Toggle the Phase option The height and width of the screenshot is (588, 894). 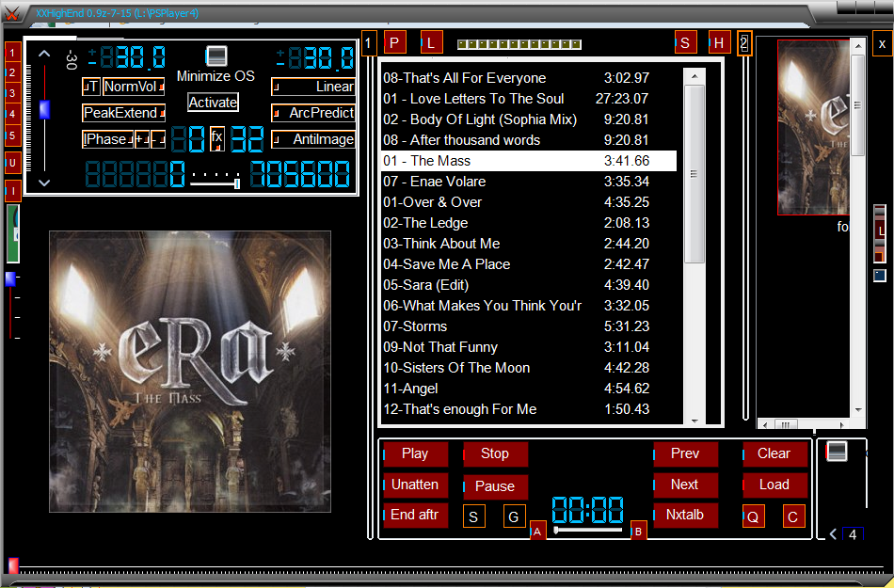pos(108,139)
